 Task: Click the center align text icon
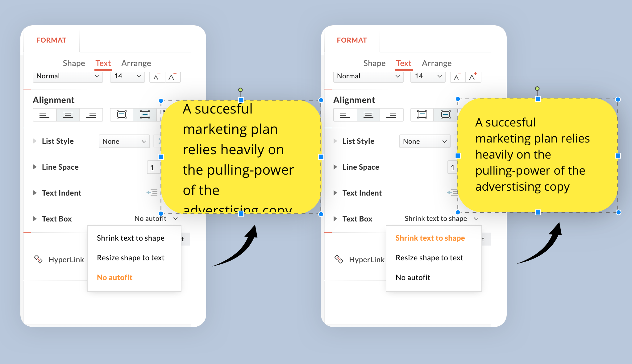(68, 115)
